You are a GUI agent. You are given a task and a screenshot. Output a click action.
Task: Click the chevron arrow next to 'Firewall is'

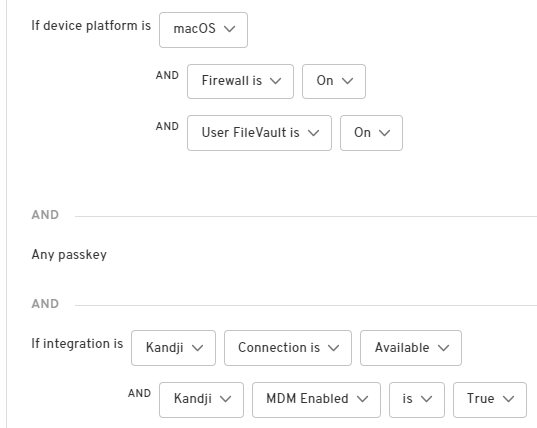[275, 81]
